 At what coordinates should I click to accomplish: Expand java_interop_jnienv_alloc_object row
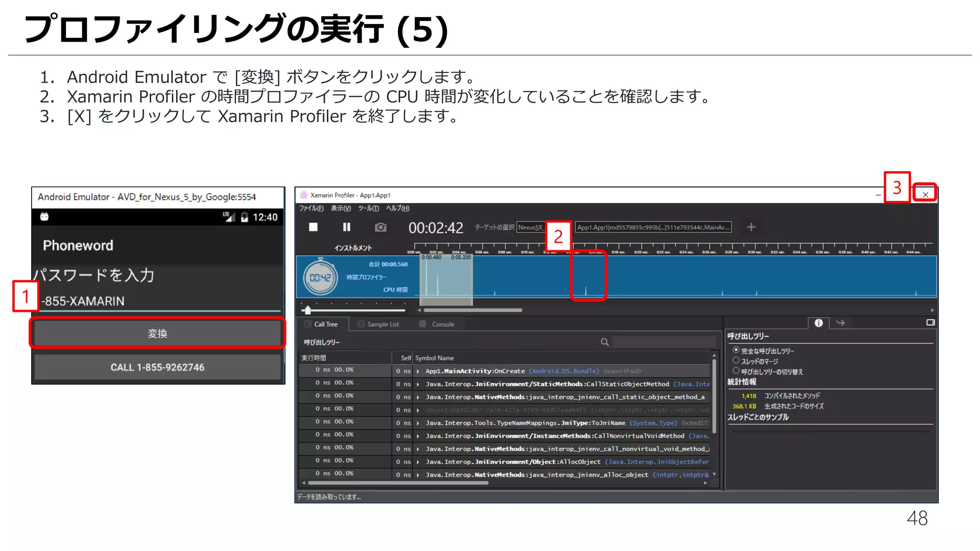[x=418, y=474]
